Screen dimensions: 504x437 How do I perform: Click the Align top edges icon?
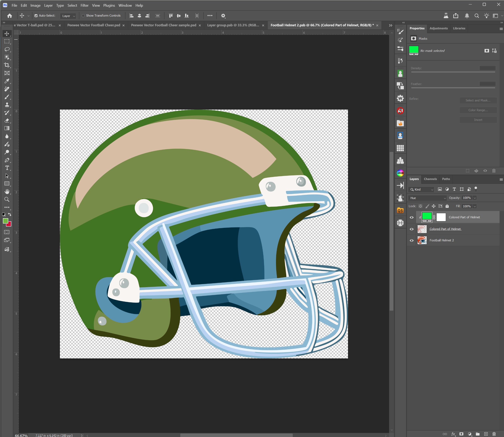171,16
